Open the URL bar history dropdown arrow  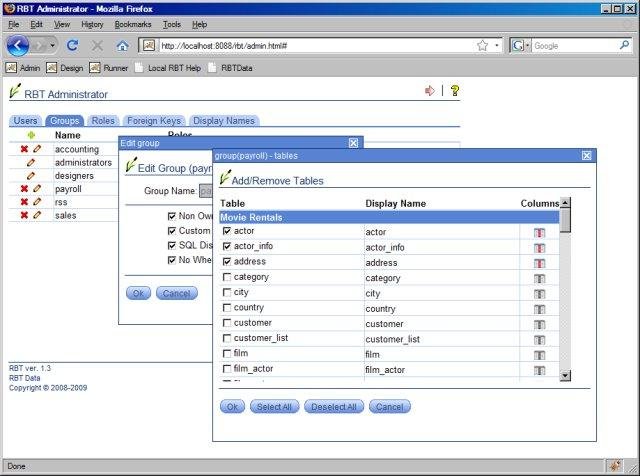[x=497, y=45]
